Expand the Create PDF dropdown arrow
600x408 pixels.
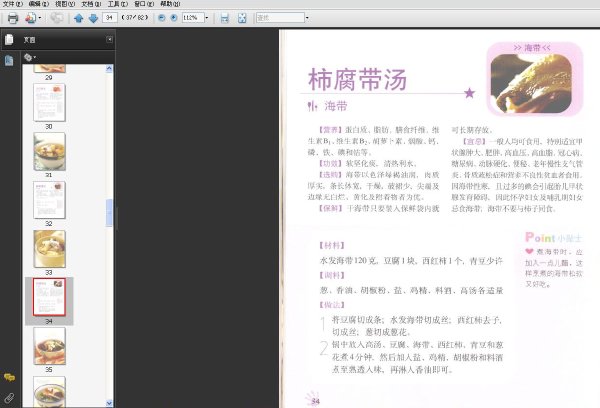pyautogui.click(x=40, y=18)
